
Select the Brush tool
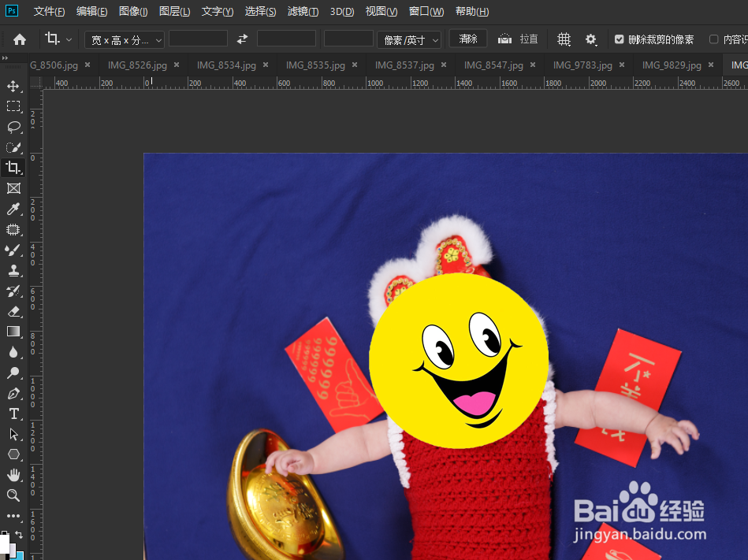pos(13,250)
